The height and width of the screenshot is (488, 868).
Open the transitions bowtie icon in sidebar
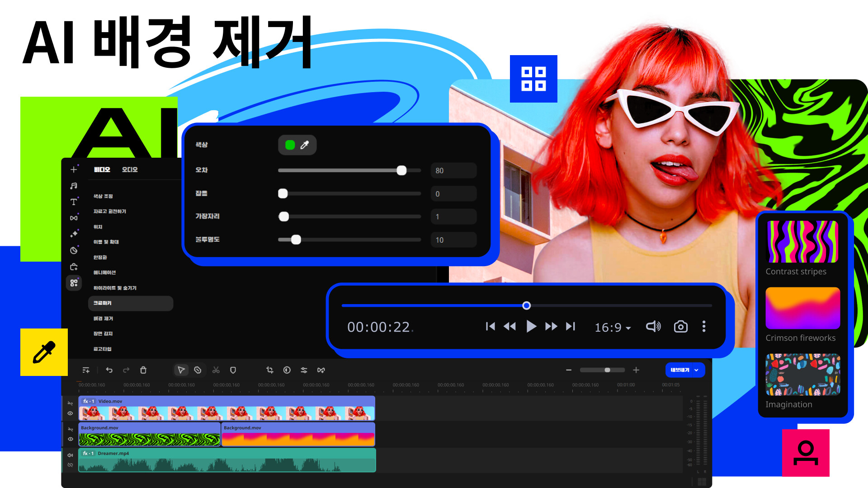tap(74, 218)
